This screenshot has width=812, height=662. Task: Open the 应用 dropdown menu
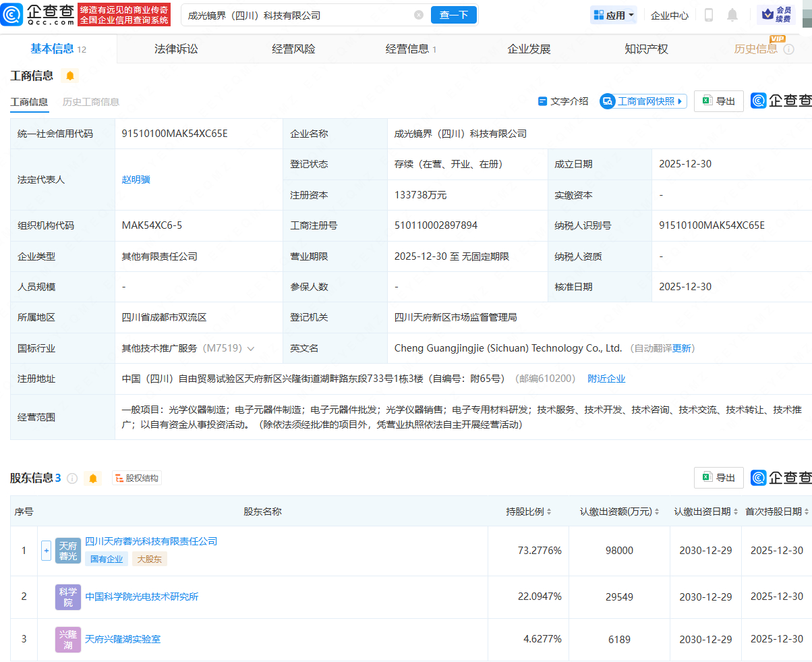pyautogui.click(x=613, y=14)
